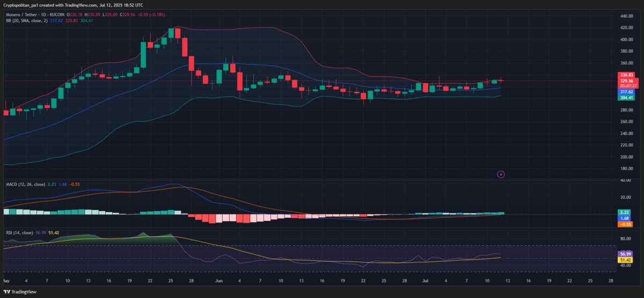Click the 317.62 value in the BB legend
The image size is (644, 298).
tap(56, 20)
